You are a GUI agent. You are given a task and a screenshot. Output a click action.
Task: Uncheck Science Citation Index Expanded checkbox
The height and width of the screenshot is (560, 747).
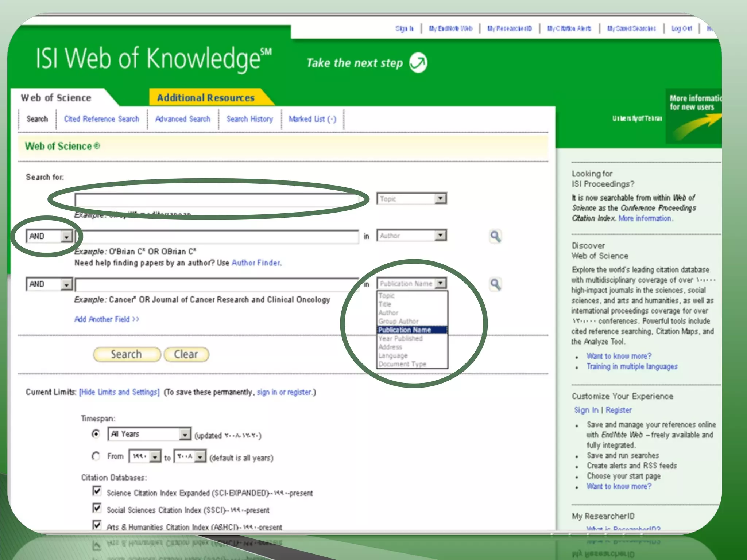[97, 491]
